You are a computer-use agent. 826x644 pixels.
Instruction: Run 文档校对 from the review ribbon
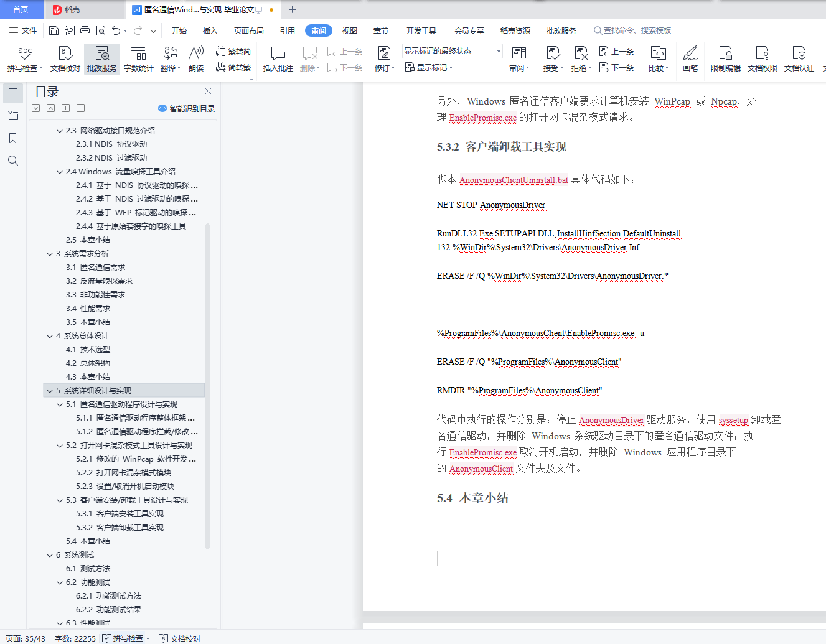(65, 59)
